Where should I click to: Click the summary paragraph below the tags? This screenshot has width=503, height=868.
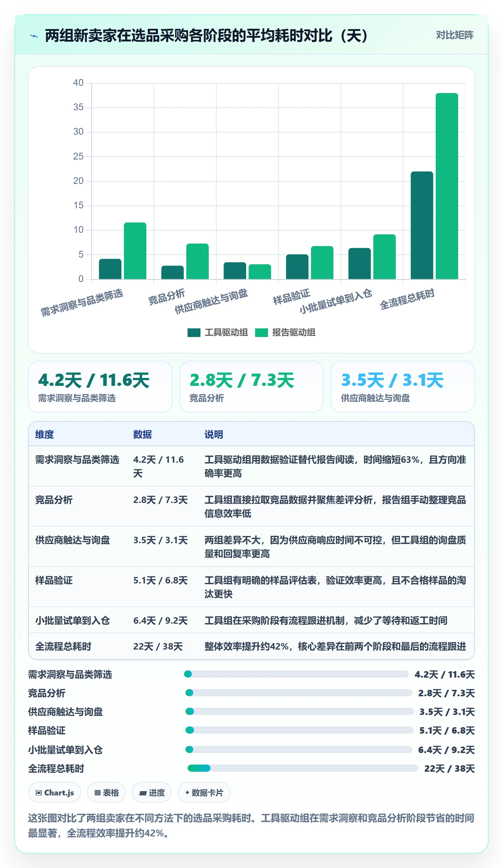point(251,825)
